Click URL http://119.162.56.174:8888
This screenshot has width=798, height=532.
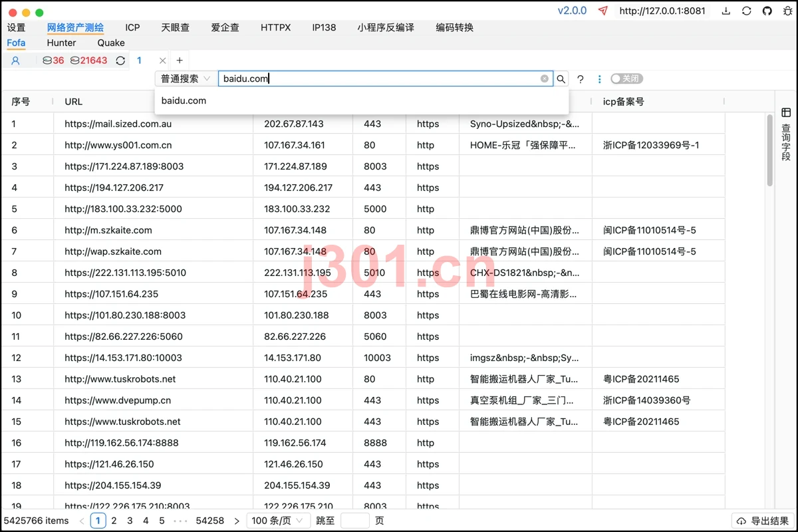click(x=122, y=443)
